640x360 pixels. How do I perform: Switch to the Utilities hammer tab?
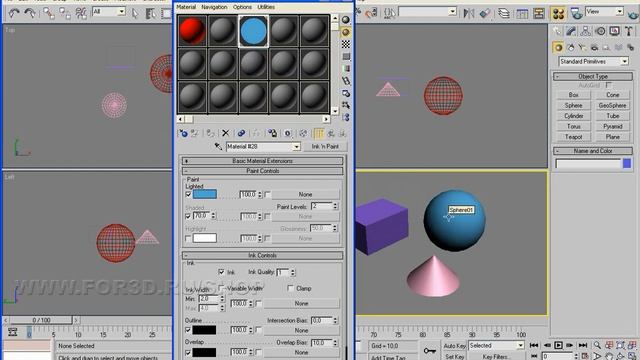click(x=629, y=31)
